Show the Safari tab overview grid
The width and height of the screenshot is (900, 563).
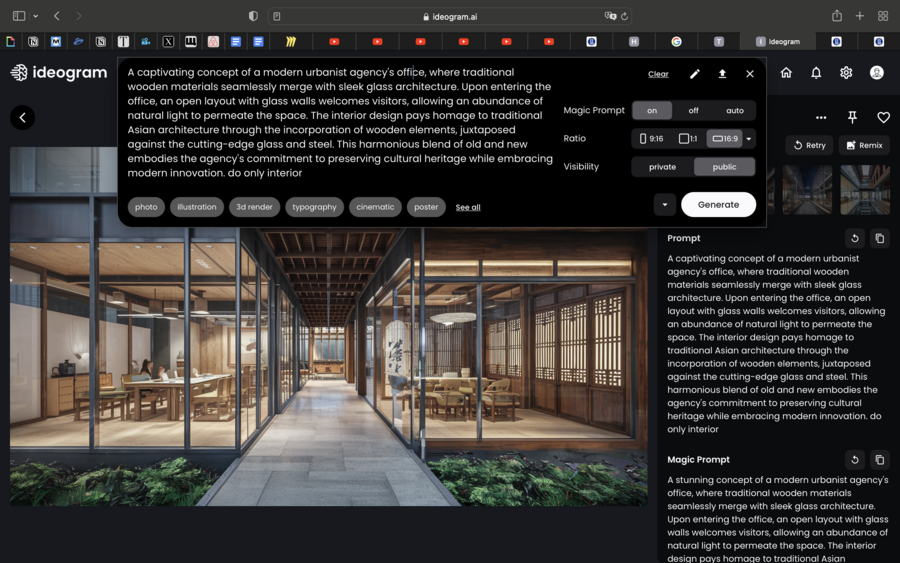[x=883, y=16]
